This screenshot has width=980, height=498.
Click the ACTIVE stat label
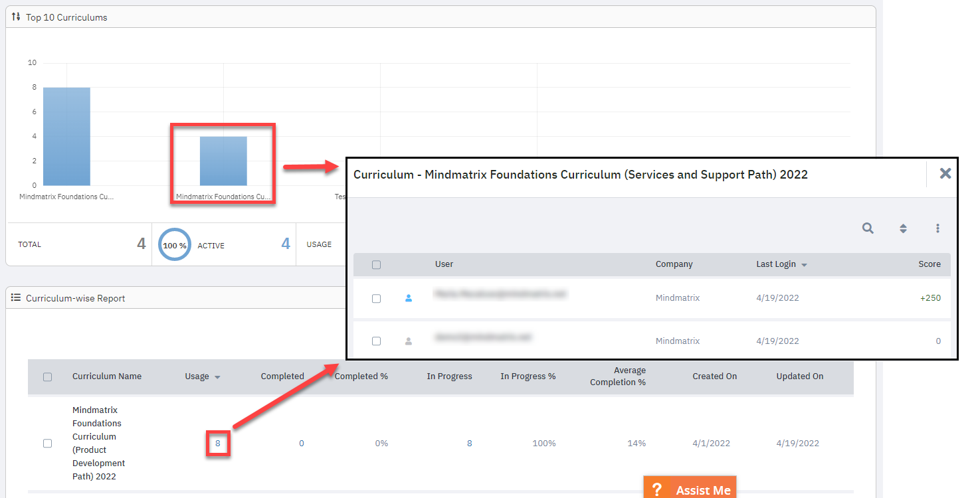211,246
